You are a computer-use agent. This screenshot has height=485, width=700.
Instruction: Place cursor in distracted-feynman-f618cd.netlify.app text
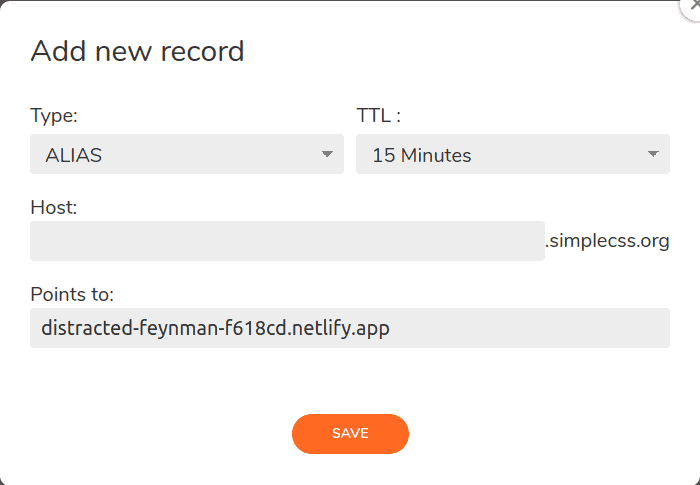point(215,328)
